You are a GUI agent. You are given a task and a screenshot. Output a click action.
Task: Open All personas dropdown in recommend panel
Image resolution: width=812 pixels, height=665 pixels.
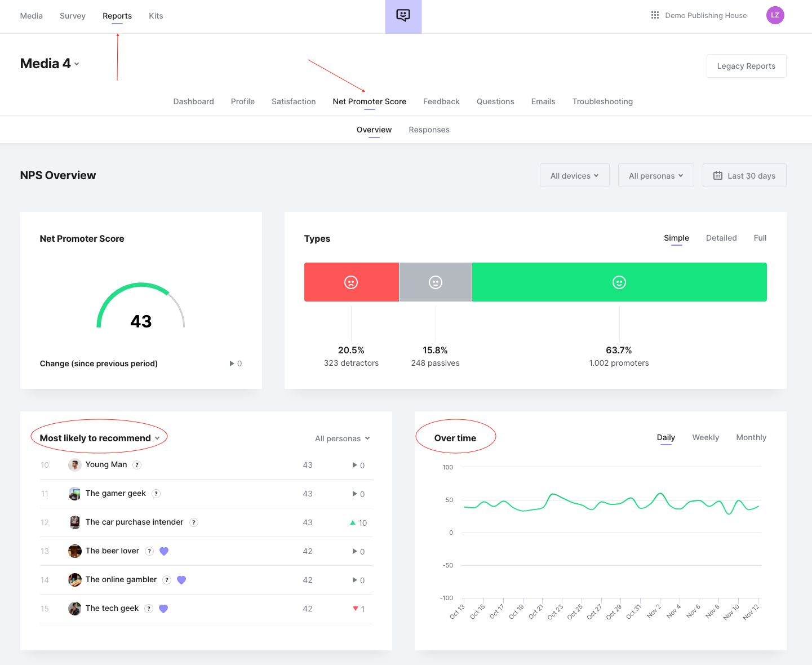[x=343, y=438]
